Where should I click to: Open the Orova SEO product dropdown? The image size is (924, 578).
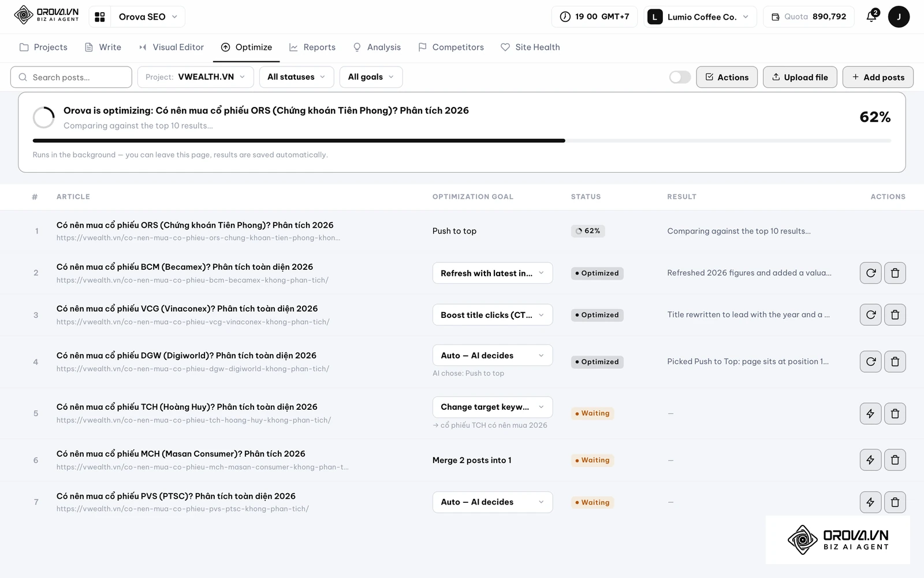(x=147, y=17)
